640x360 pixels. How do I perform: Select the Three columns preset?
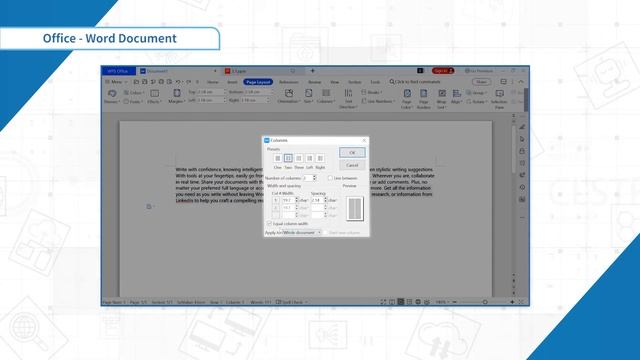[x=299, y=158]
